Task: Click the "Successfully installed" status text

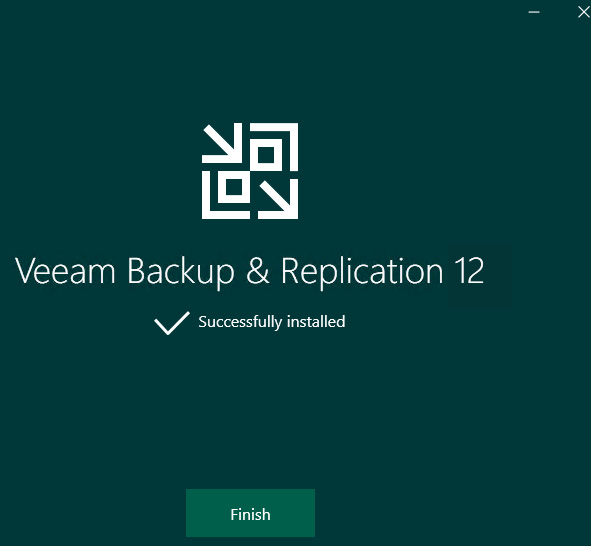Action: point(272,322)
